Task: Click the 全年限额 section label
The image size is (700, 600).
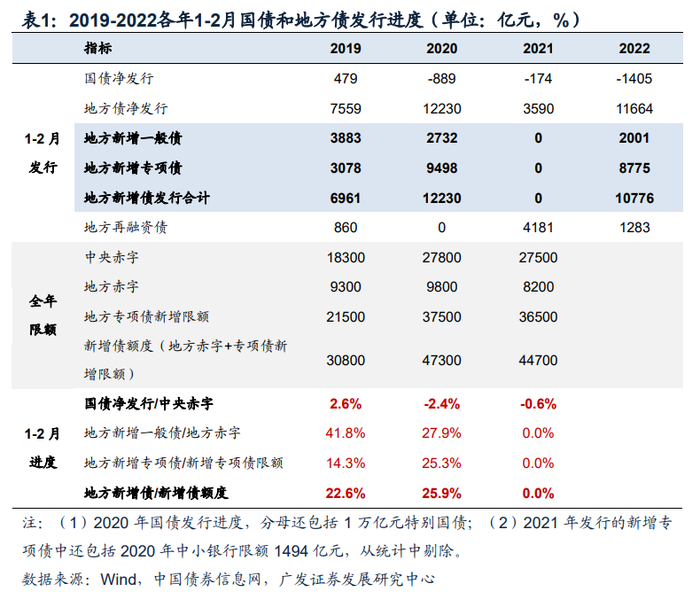Action: [43, 315]
